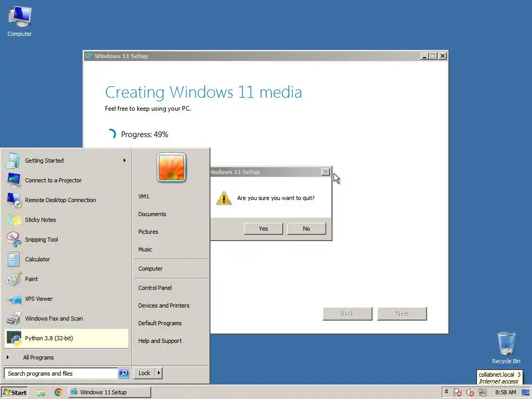Click the Start button
The image size is (532, 399).
point(14,393)
